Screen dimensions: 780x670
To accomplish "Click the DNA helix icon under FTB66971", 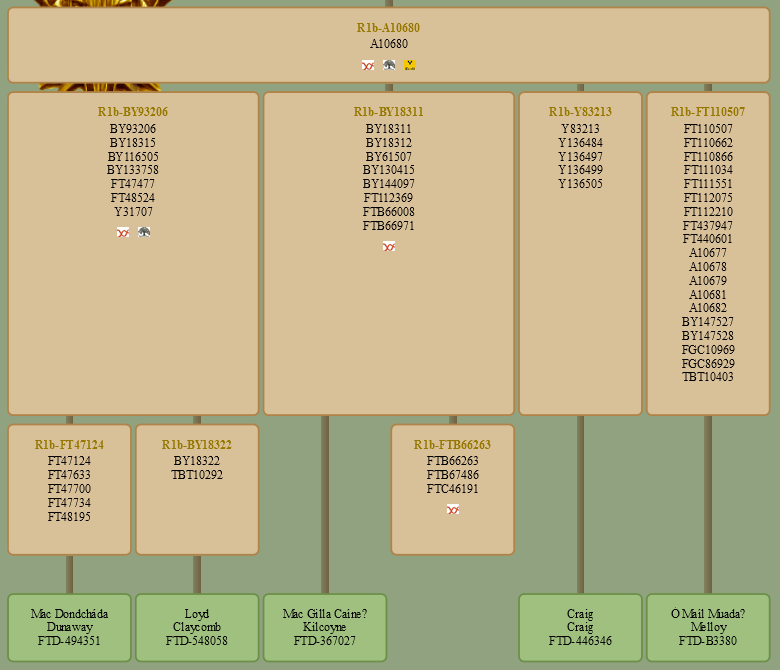I will pyautogui.click(x=389, y=246).
